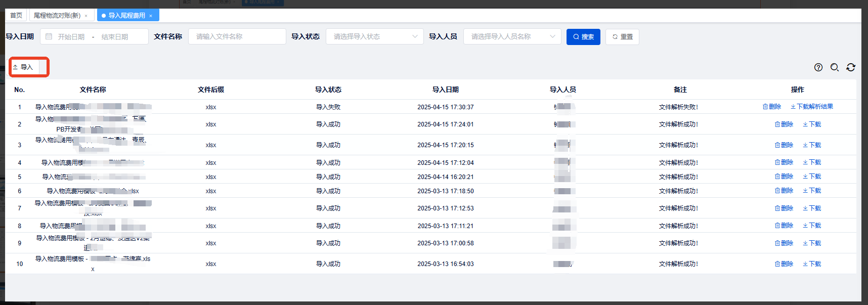This screenshot has width=868, height=305.
Task: Close the 尾程物流对账(新) tab
Action: coord(86,16)
